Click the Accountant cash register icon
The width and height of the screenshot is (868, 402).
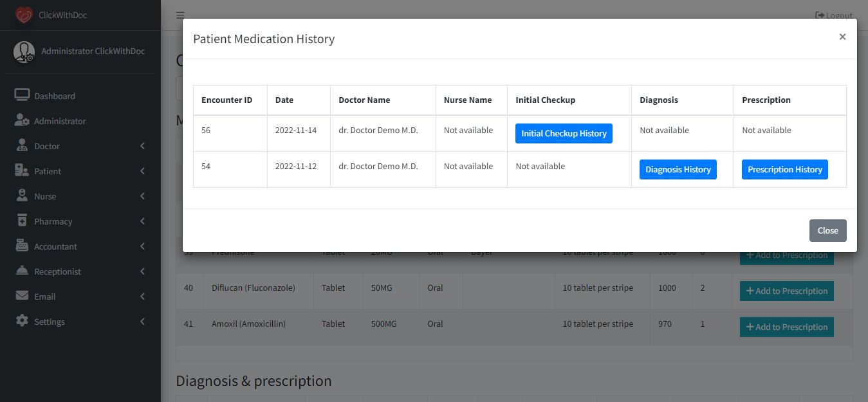tap(22, 246)
